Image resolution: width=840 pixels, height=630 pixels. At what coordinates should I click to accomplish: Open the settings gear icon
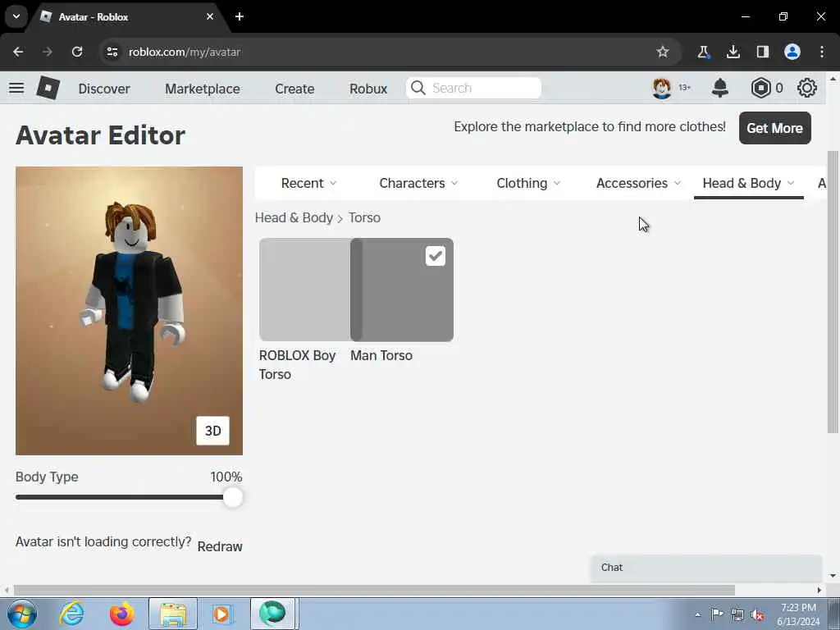point(807,88)
